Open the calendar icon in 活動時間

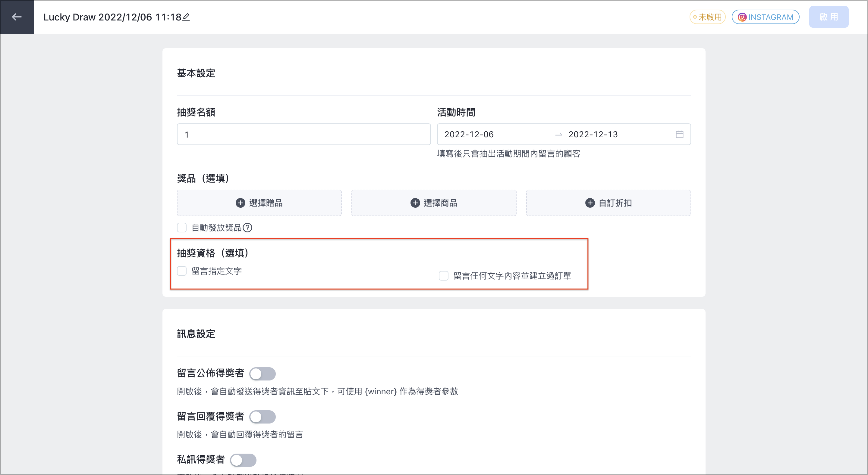click(x=679, y=134)
